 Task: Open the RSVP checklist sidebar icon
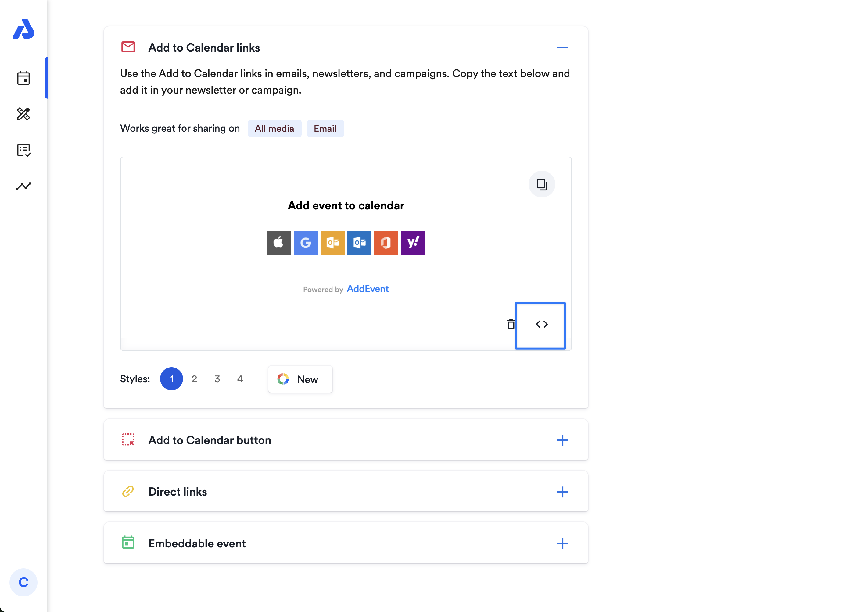(x=23, y=150)
